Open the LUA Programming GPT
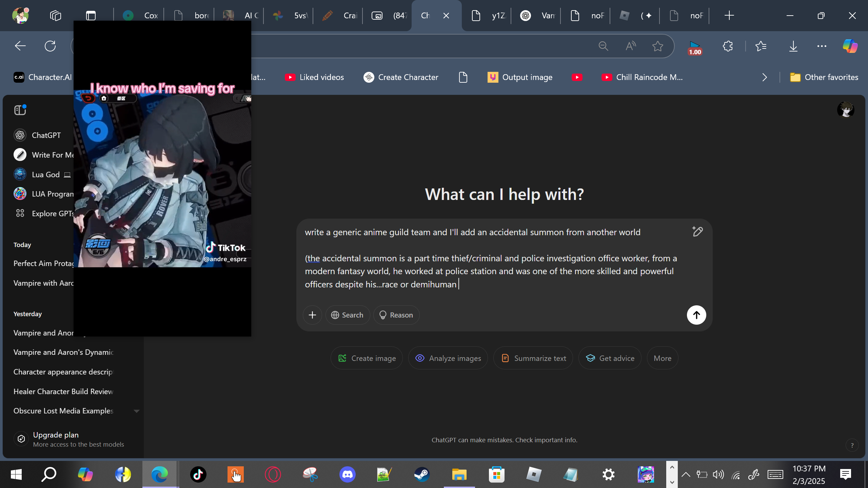 click(43, 194)
